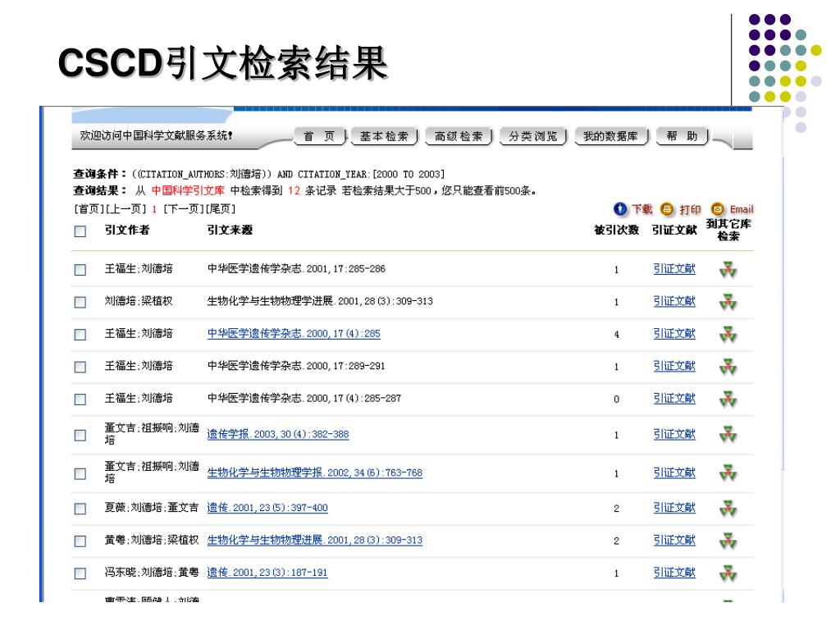840x630 pixels.
Task: Click other-database search icon for 2000, 17(4):285 row
Action: click(x=728, y=335)
